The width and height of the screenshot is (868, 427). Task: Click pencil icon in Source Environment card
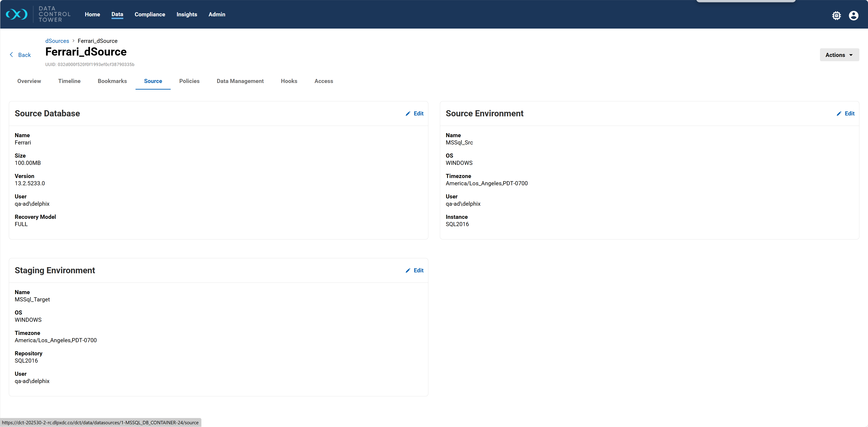(x=839, y=114)
